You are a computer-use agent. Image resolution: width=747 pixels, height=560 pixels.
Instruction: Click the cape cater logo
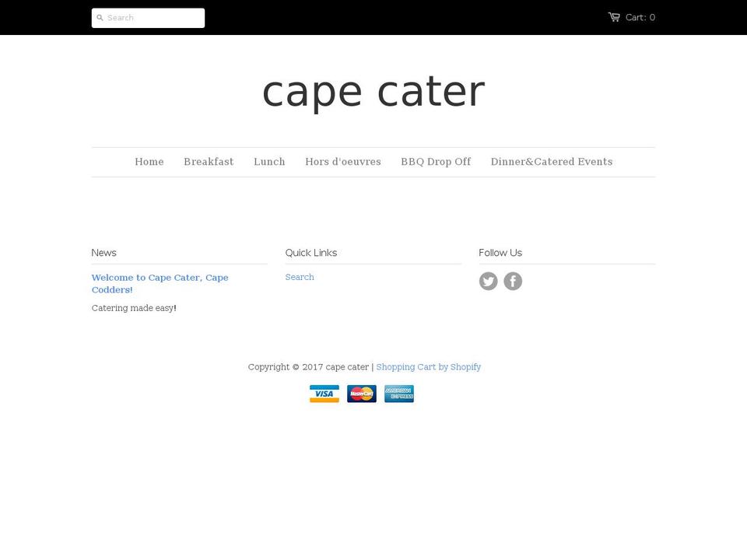373,90
